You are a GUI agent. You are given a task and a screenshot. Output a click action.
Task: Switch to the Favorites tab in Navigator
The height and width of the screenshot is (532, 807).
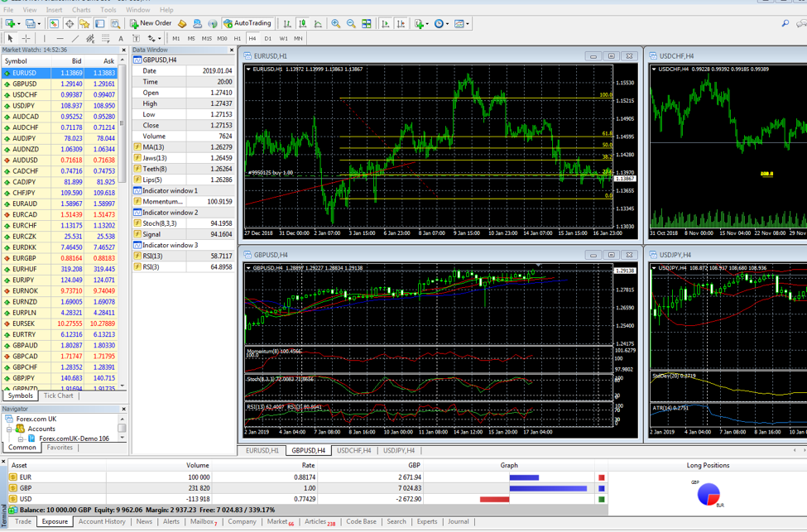tap(60, 448)
